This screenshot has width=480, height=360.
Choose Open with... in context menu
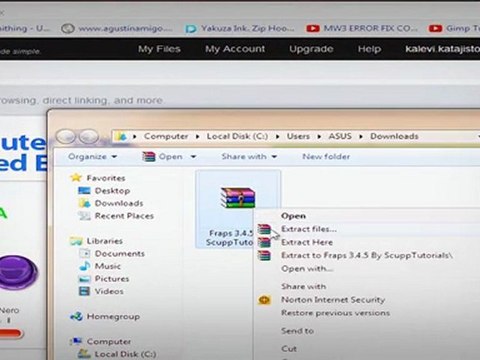(307, 269)
